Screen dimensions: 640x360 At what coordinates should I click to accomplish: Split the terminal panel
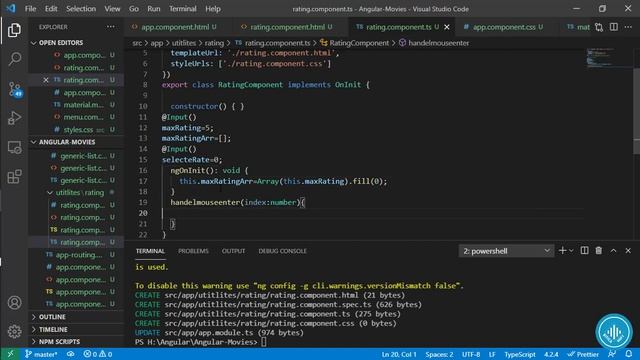pyautogui.click(x=584, y=251)
